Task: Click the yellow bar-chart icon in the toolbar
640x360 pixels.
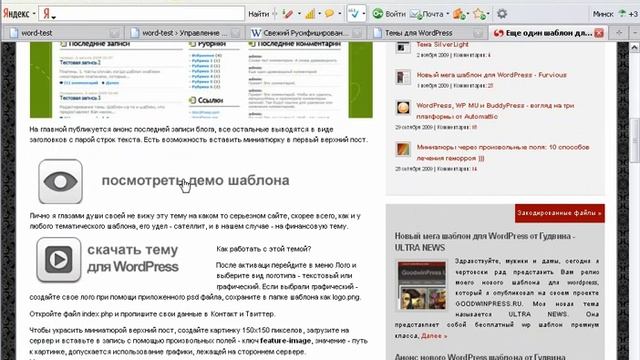Action: click(310, 14)
